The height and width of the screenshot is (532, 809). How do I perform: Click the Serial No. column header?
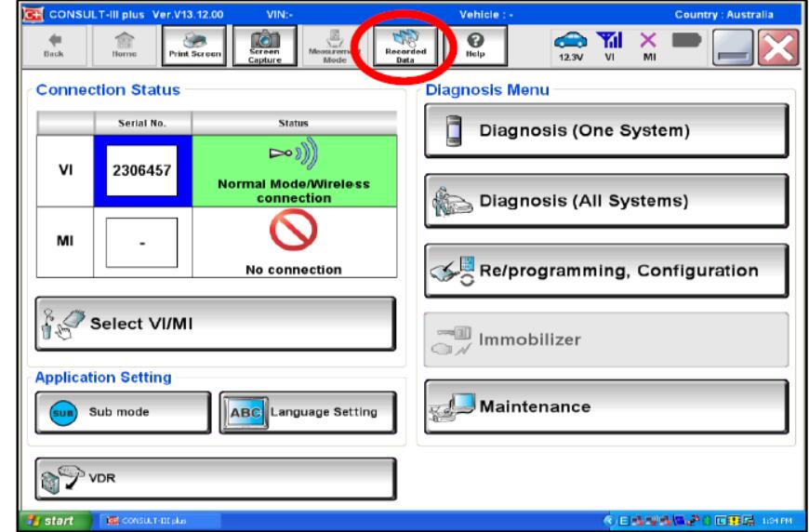[x=142, y=124]
